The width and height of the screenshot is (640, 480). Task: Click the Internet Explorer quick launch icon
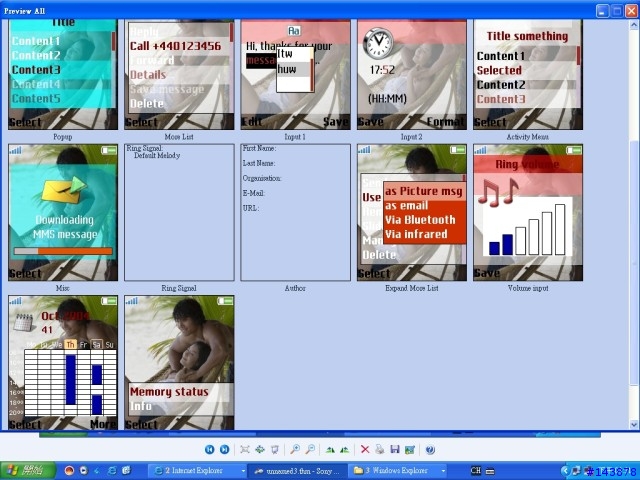[112, 471]
